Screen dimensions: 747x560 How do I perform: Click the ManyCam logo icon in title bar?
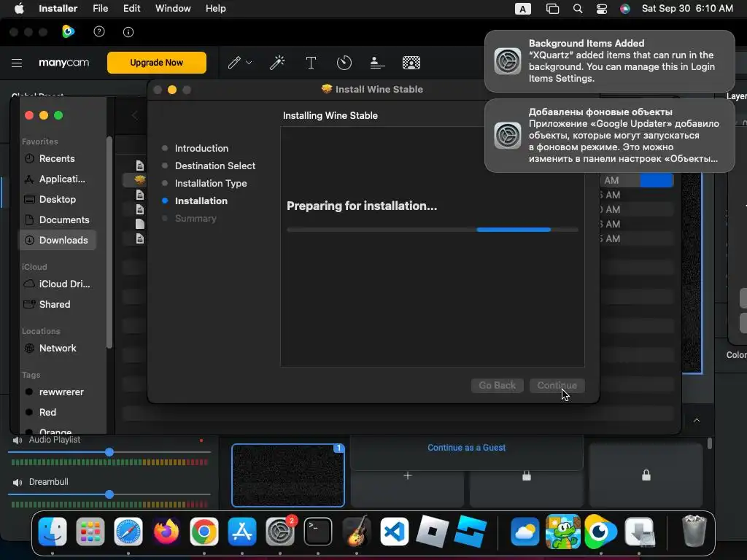tap(68, 31)
